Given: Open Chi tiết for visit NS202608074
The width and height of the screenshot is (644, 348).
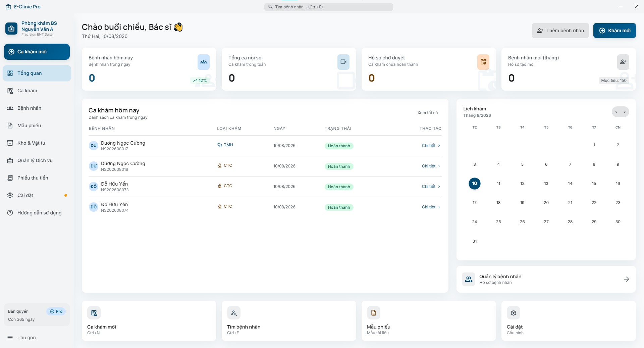Looking at the screenshot, I should click(x=431, y=207).
